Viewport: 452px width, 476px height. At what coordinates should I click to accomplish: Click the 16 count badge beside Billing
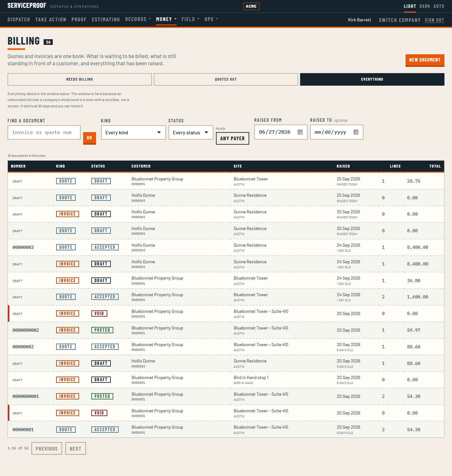[48, 42]
